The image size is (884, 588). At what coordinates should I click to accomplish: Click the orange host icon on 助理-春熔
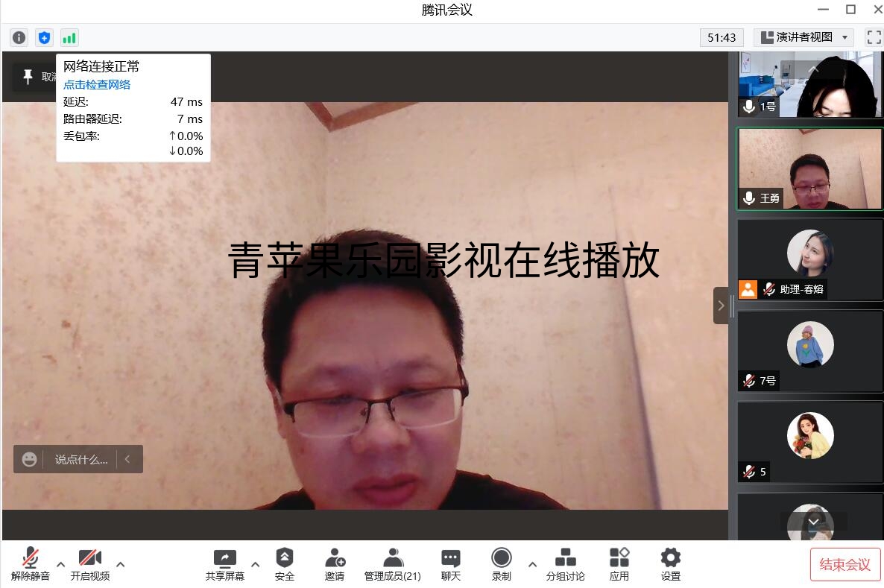click(748, 289)
